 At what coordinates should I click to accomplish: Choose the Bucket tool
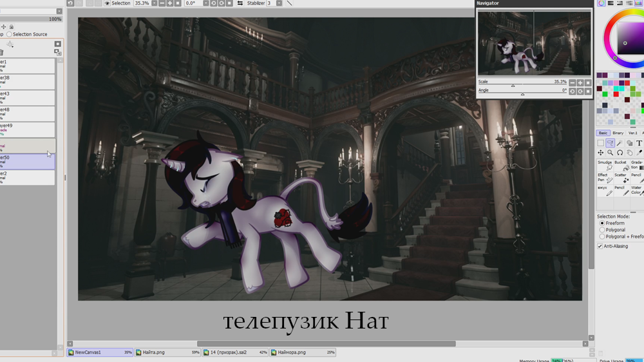click(x=621, y=165)
